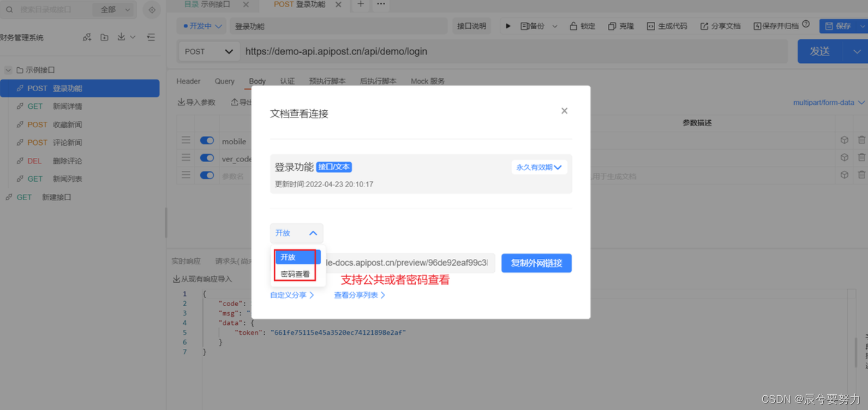The image size is (868, 410).
Task: Open the three-dots tab overflow menu
Action: tap(381, 4)
